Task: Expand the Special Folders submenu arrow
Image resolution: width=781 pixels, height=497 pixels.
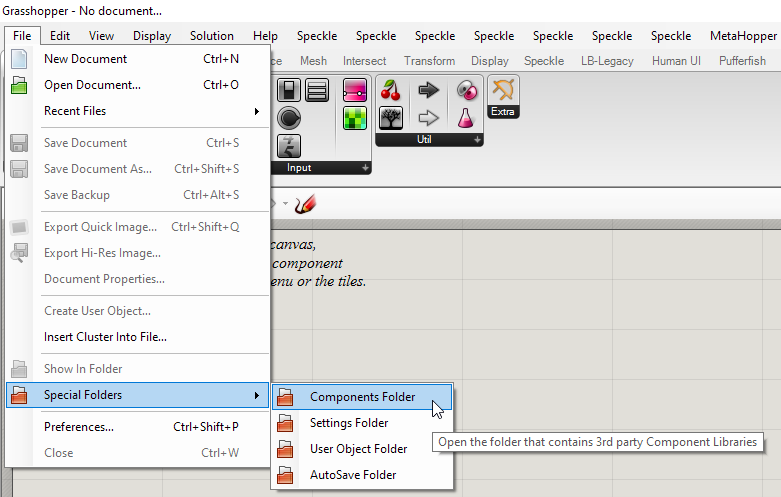Action: 257,395
